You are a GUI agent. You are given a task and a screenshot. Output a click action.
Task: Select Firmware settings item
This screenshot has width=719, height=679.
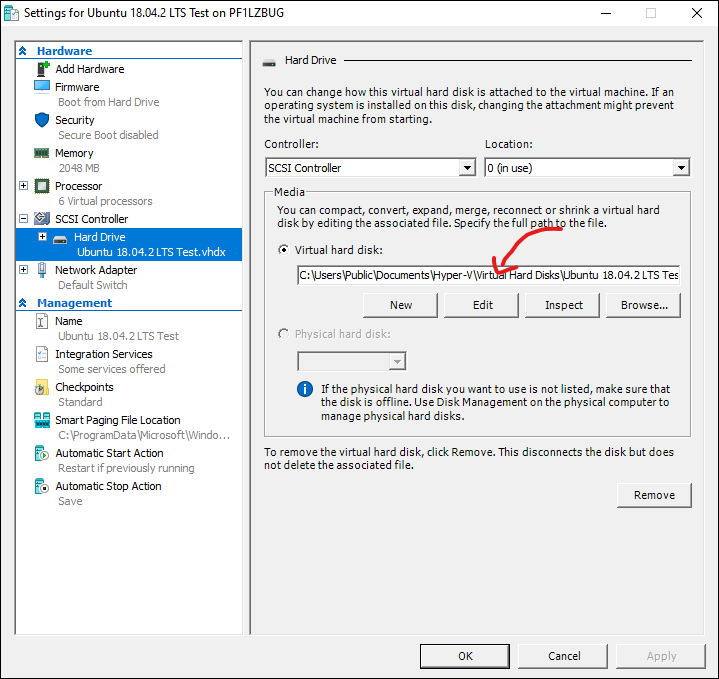click(x=77, y=87)
